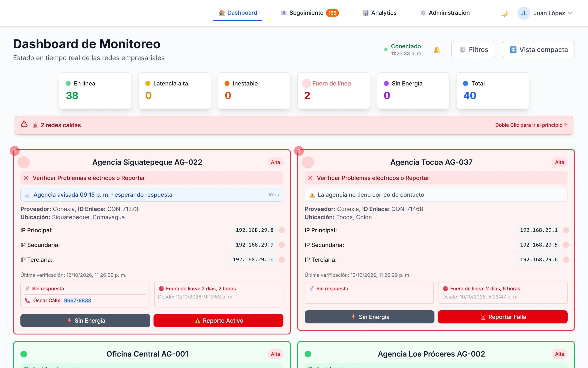The width and height of the screenshot is (588, 368).
Task: Open the Analytics tab
Action: pos(380,13)
